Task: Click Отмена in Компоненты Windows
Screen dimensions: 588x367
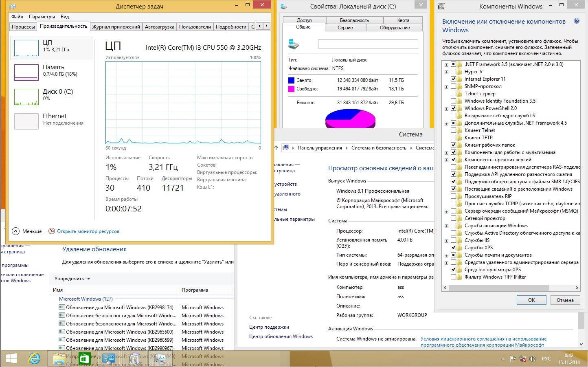Action: point(565,300)
